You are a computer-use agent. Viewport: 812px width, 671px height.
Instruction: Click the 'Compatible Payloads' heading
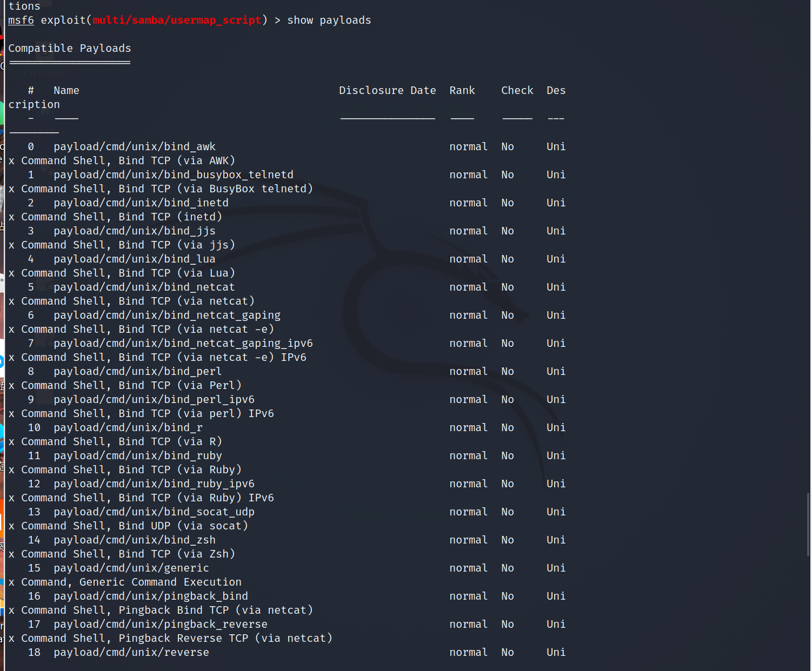click(x=70, y=48)
